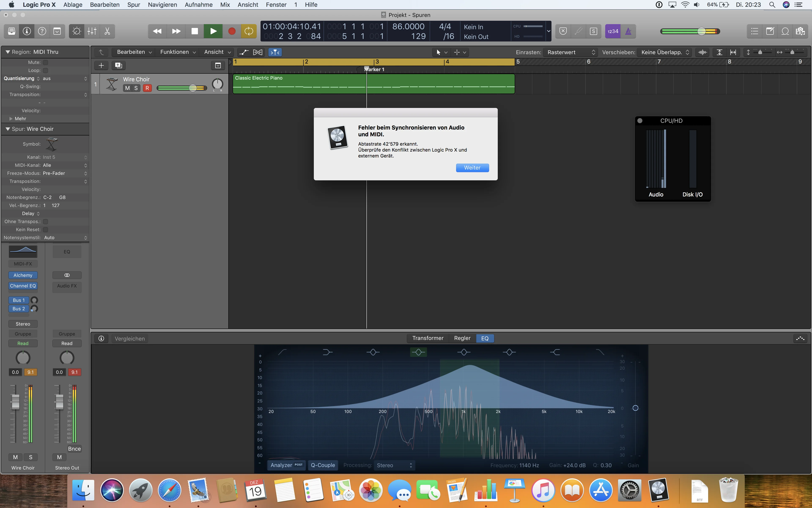Open the Verschieben Keine Überlapp. dropdown
The image size is (812, 508).
click(x=664, y=52)
